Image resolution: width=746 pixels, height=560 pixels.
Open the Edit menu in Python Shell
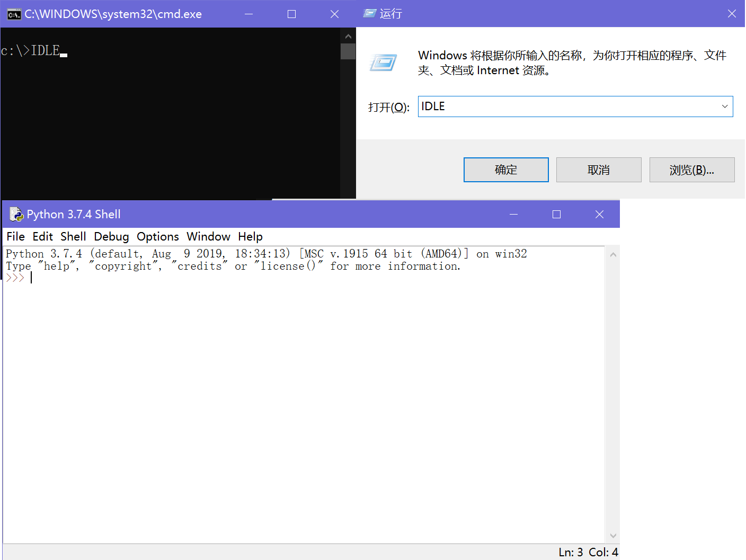click(43, 236)
